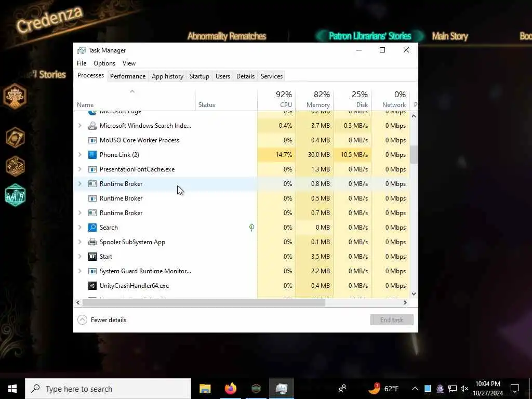Click the horizontal scrollbar left arrow

coord(78,302)
